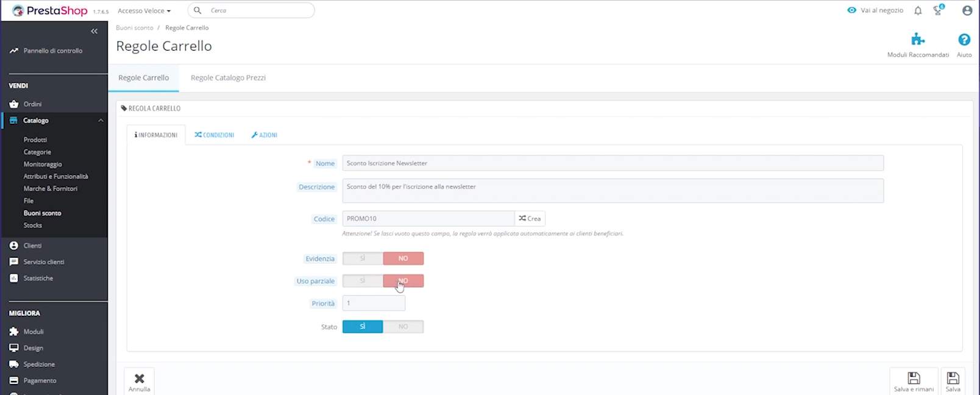This screenshot has height=395, width=980.
Task: Enable Uso parziale by clicking SI
Action: click(x=363, y=281)
